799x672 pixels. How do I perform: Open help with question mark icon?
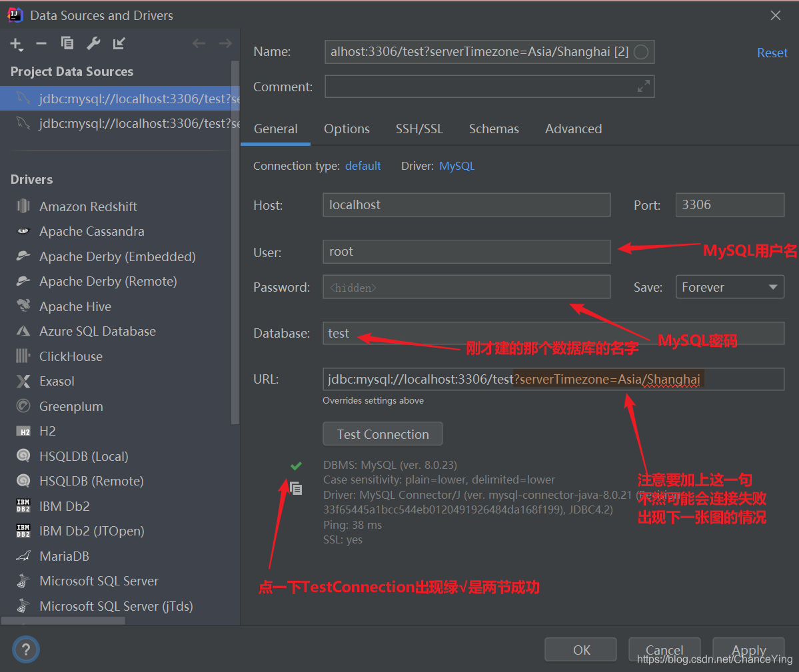(25, 649)
